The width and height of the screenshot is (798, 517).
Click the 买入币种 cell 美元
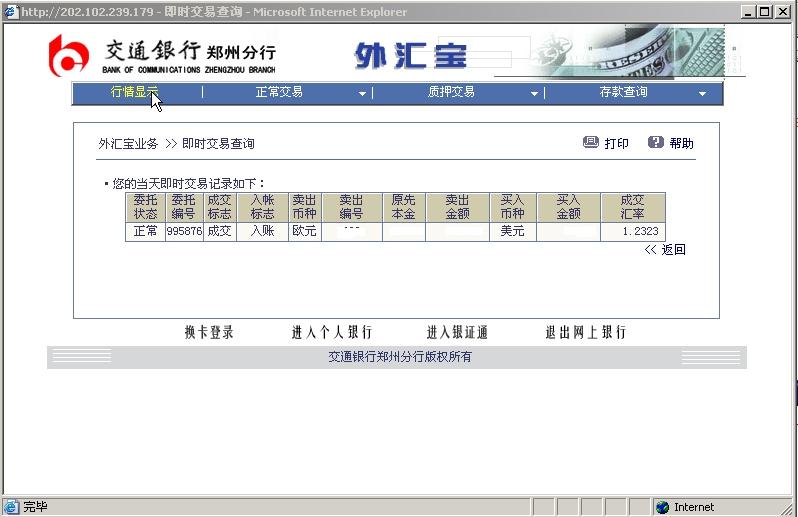pos(512,231)
